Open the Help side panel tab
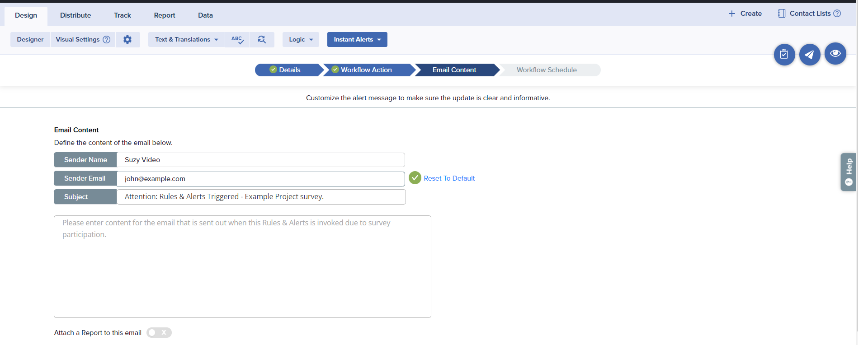868x345 pixels. 849,172
